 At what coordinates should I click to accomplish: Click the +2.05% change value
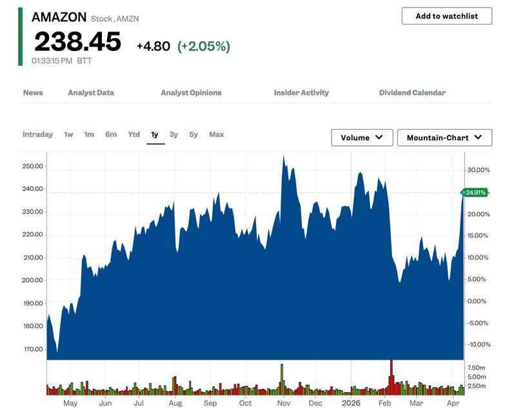pos(204,46)
